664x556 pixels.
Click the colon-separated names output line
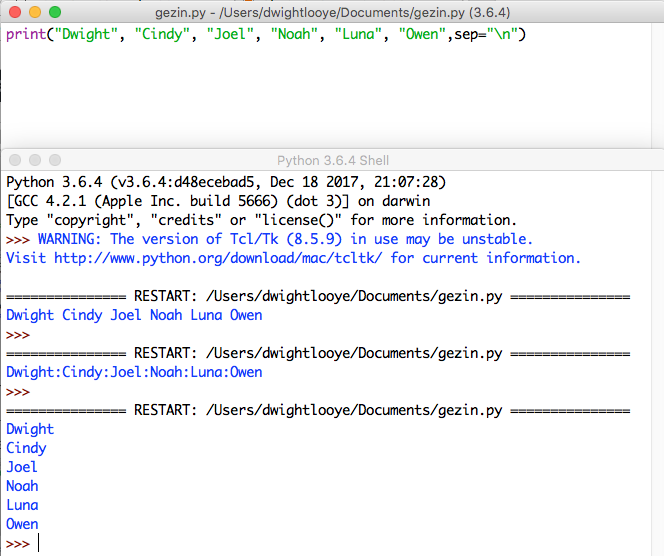click(134, 372)
